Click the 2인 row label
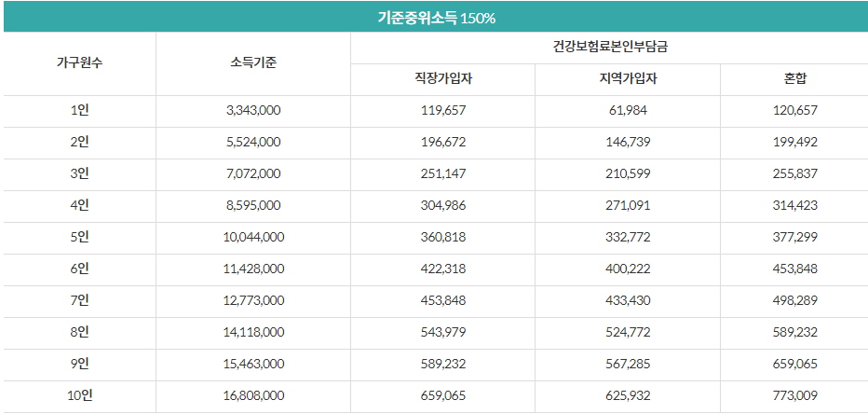Image resolution: width=868 pixels, height=414 pixels. click(x=80, y=142)
